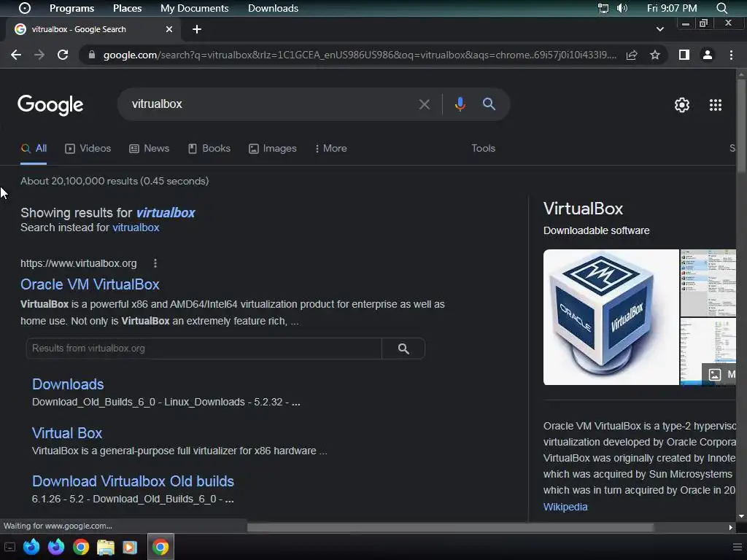Image resolution: width=747 pixels, height=560 pixels.
Task: Open the Virtual Box sitelink
Action: (67, 433)
